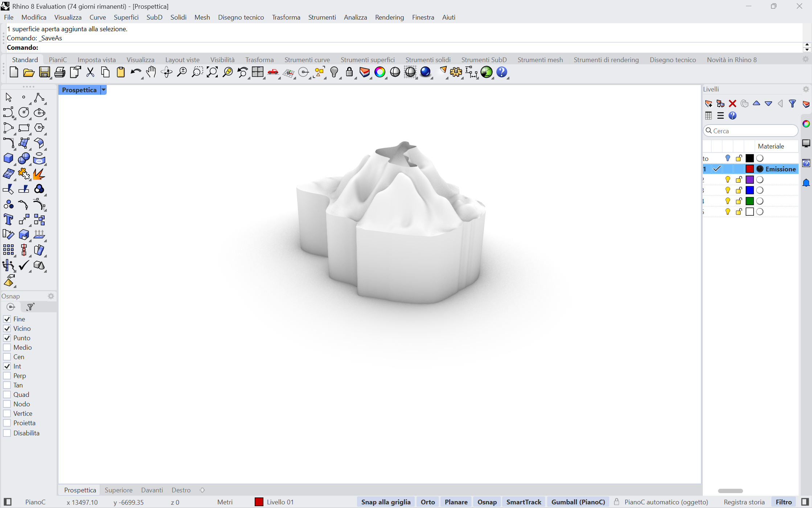Select the Text object tool
Image resolution: width=812 pixels, height=508 pixels.
pyautogui.click(x=8, y=219)
